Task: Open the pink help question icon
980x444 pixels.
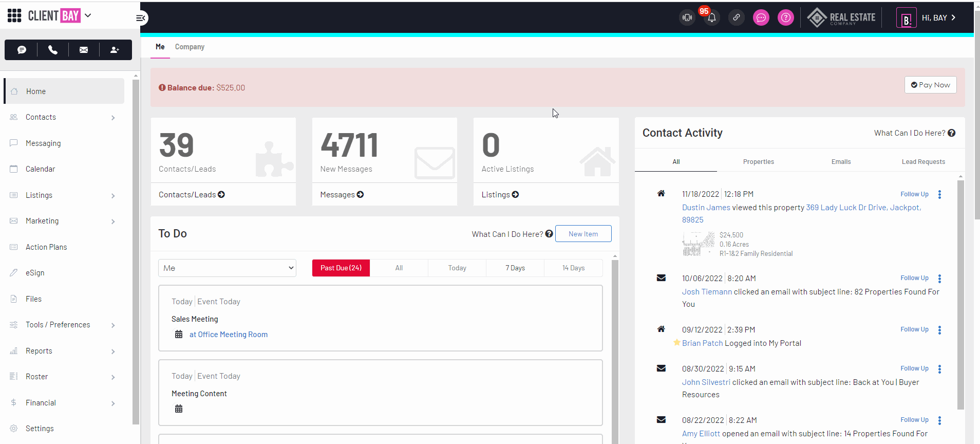Action: click(x=786, y=17)
